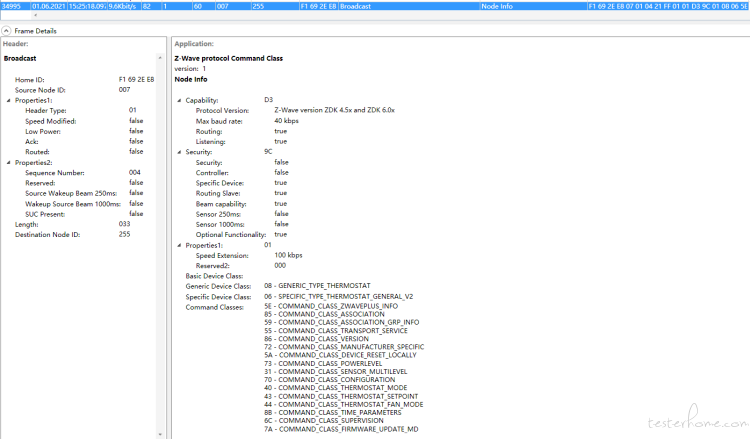Collapse Properties1 tree in Header pane
The image size is (750, 439).
tap(9, 100)
